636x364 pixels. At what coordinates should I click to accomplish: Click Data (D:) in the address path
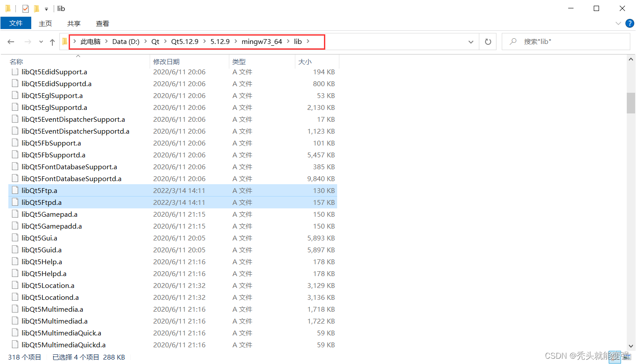click(x=126, y=42)
